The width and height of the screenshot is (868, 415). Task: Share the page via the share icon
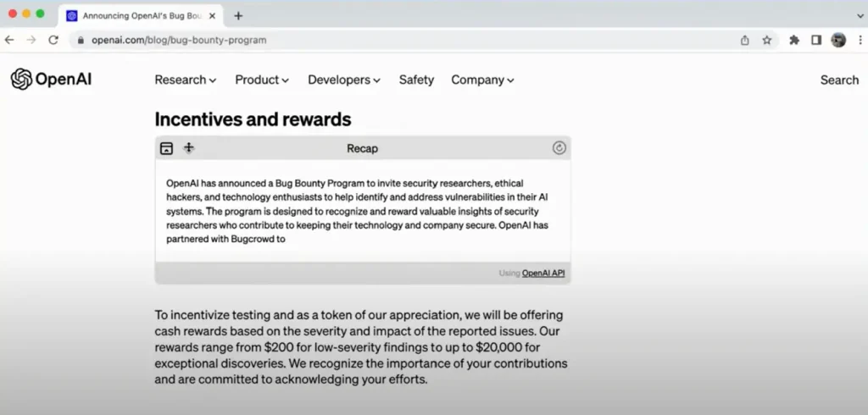pyautogui.click(x=744, y=40)
